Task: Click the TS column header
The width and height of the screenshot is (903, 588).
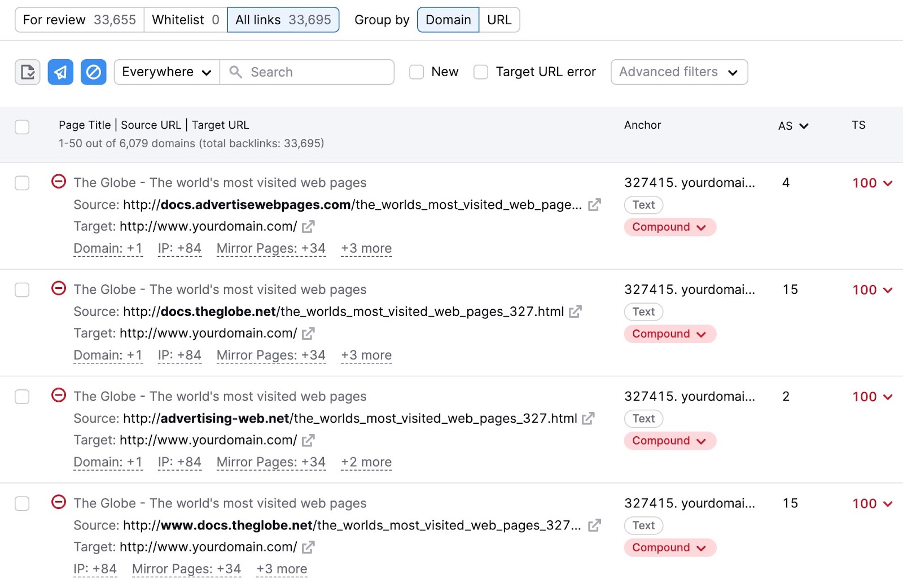Action: click(x=858, y=125)
